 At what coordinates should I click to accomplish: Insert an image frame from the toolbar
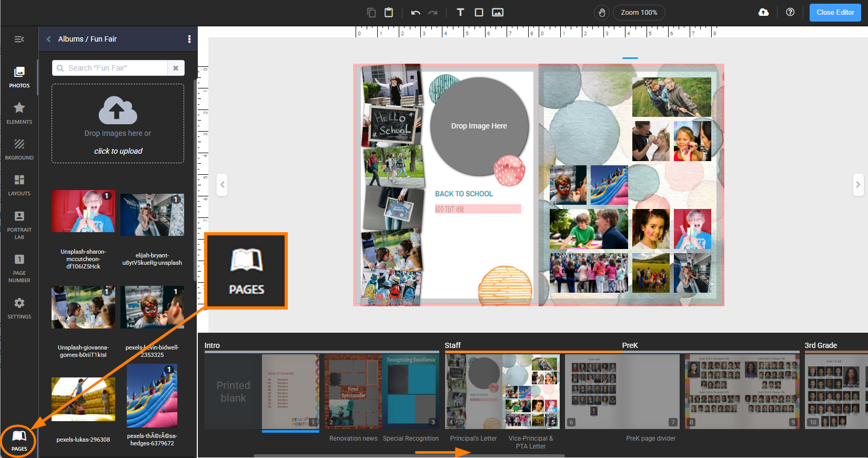pyautogui.click(x=498, y=12)
